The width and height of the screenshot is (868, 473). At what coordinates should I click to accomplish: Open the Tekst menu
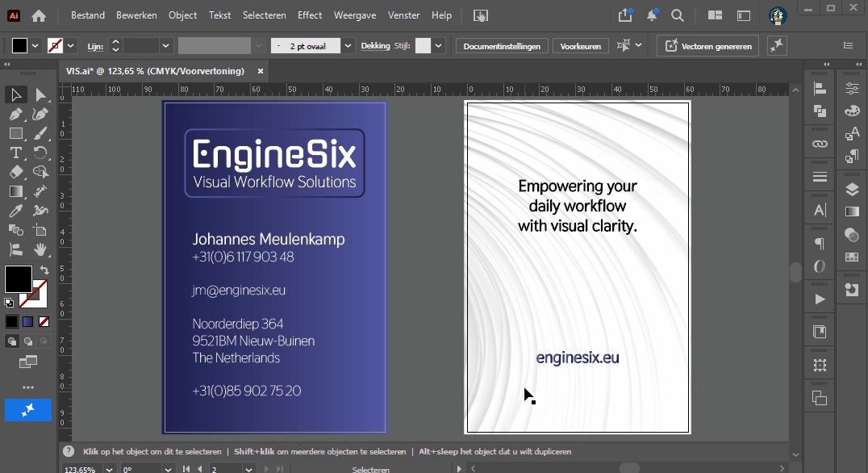click(x=219, y=15)
